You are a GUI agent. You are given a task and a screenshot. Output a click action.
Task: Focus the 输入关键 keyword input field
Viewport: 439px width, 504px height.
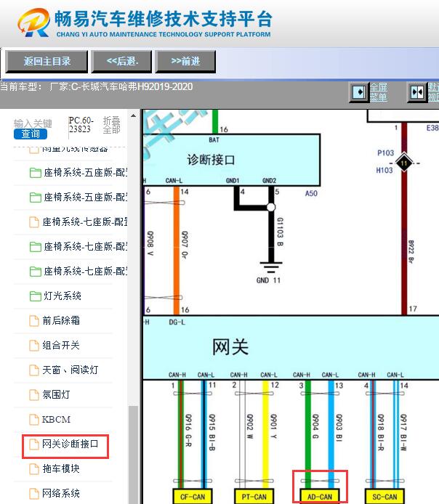click(33, 123)
